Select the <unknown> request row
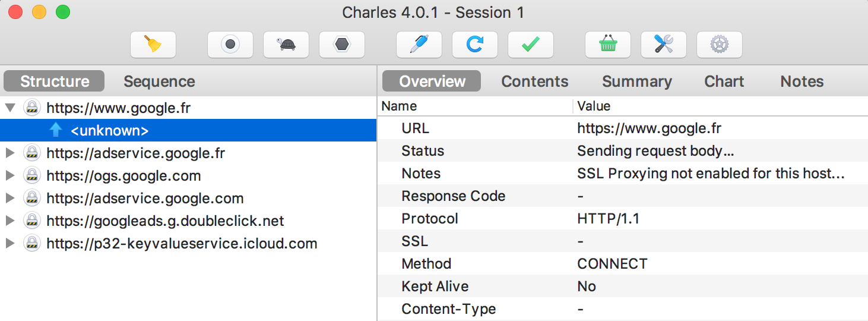The height and width of the screenshot is (321, 868). point(188,131)
